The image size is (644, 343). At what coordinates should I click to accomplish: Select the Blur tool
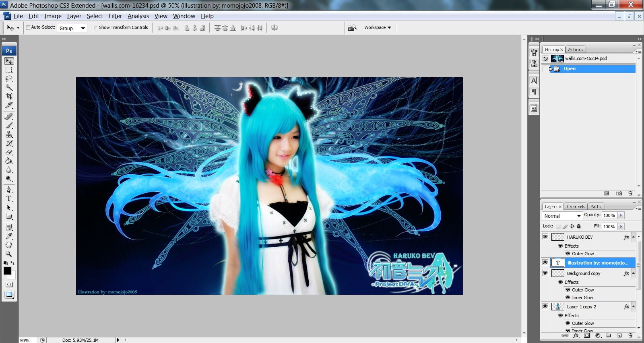(9, 170)
